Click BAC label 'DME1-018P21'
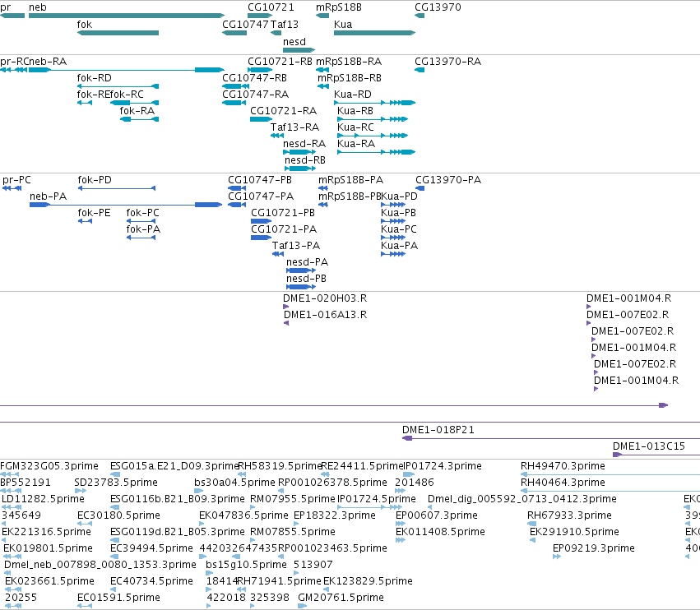 pos(438,429)
